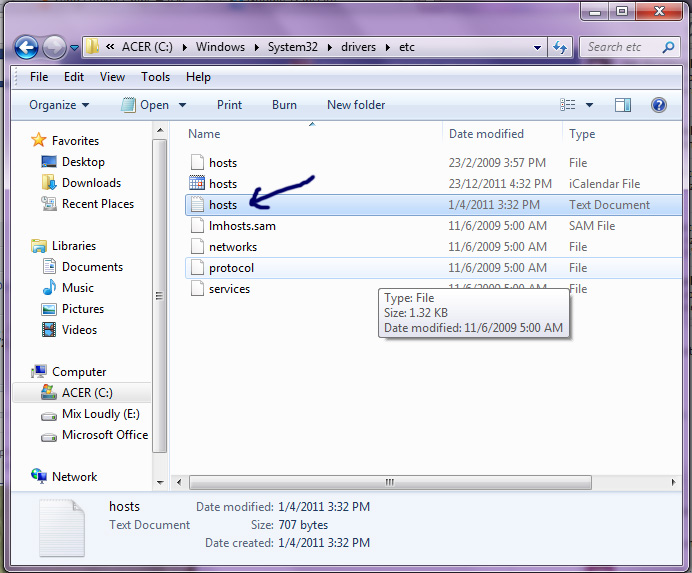Click the Open toolbar button
Screen dimensions: 692x573
(145, 105)
